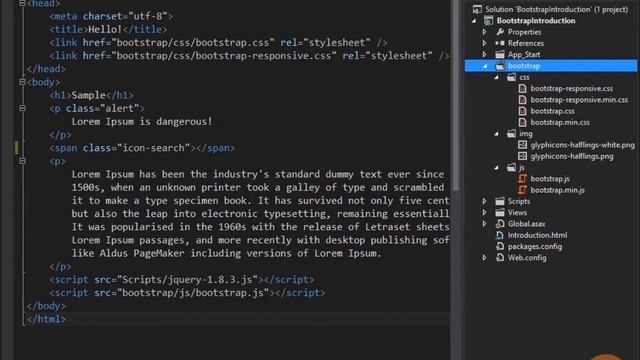Click the References node icon
This screenshot has width=640, height=360.
click(x=500, y=43)
